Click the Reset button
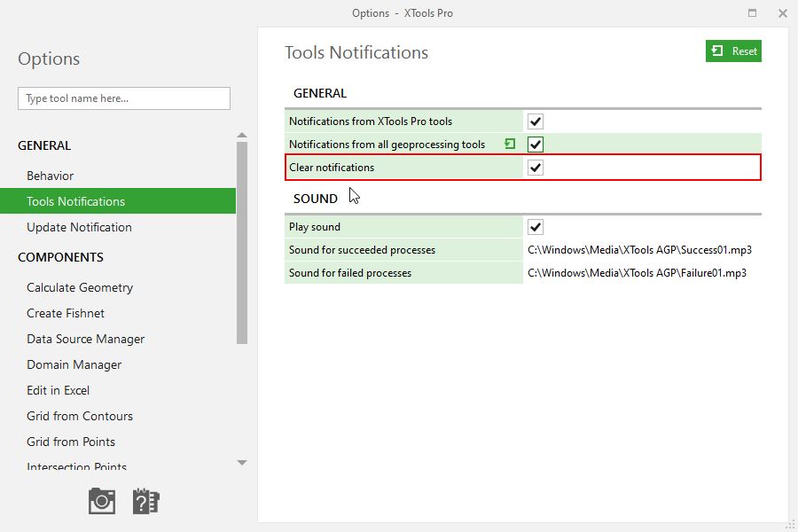The image size is (798, 532). point(733,51)
